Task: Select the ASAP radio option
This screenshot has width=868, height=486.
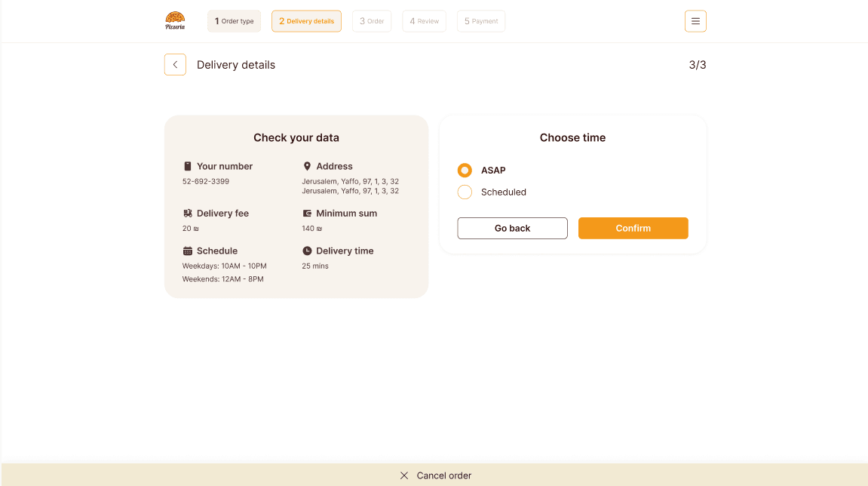Action: (465, 170)
